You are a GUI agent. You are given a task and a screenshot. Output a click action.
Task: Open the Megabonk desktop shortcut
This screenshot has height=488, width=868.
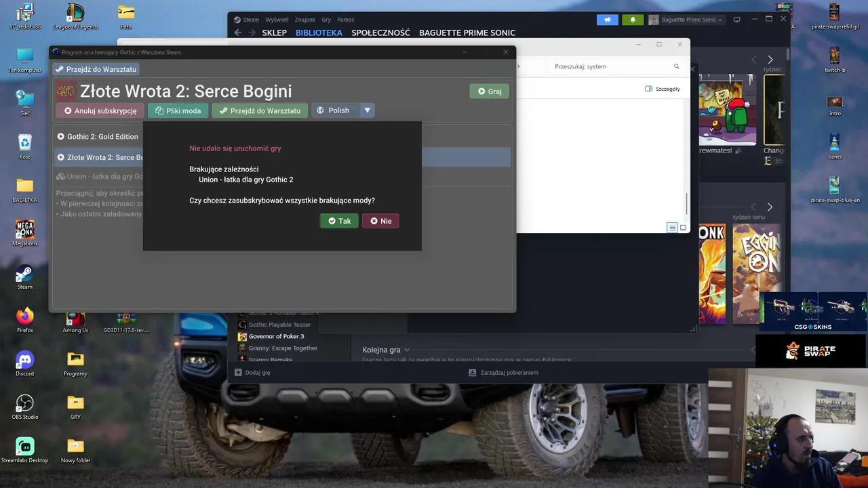tap(25, 233)
